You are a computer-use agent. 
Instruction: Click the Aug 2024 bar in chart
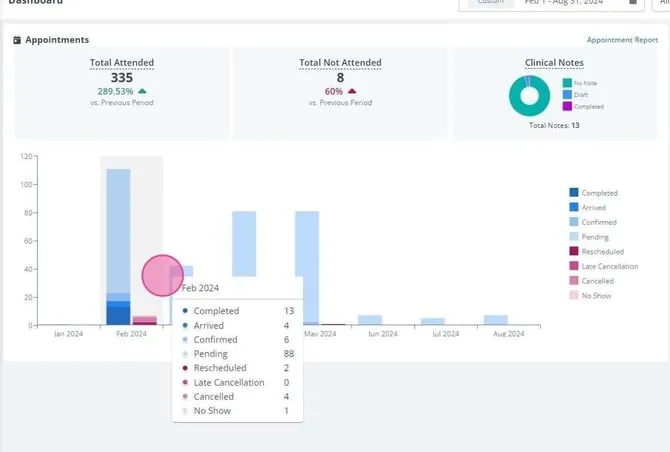[496, 320]
